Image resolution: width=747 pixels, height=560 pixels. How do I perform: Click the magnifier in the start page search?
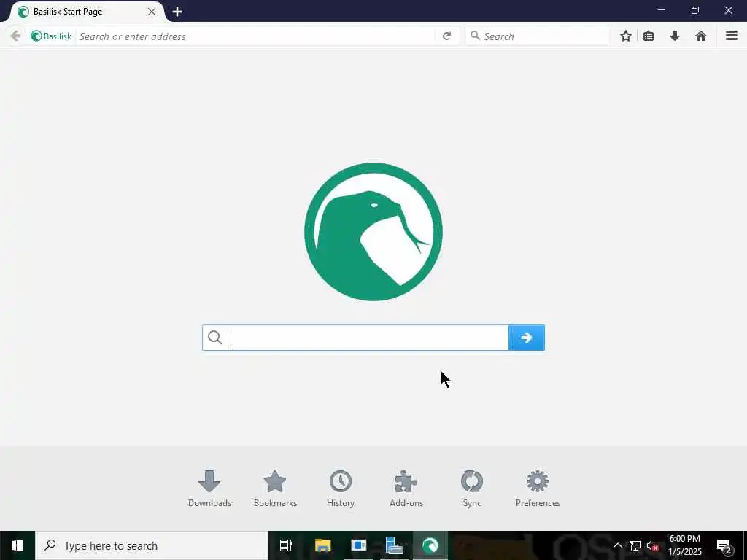tap(215, 337)
